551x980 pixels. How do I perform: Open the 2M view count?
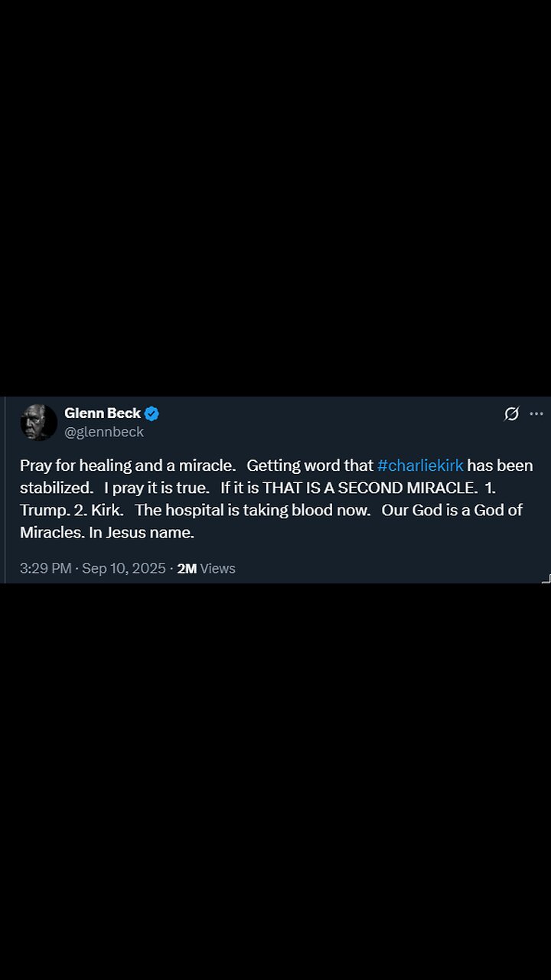pyautogui.click(x=187, y=568)
